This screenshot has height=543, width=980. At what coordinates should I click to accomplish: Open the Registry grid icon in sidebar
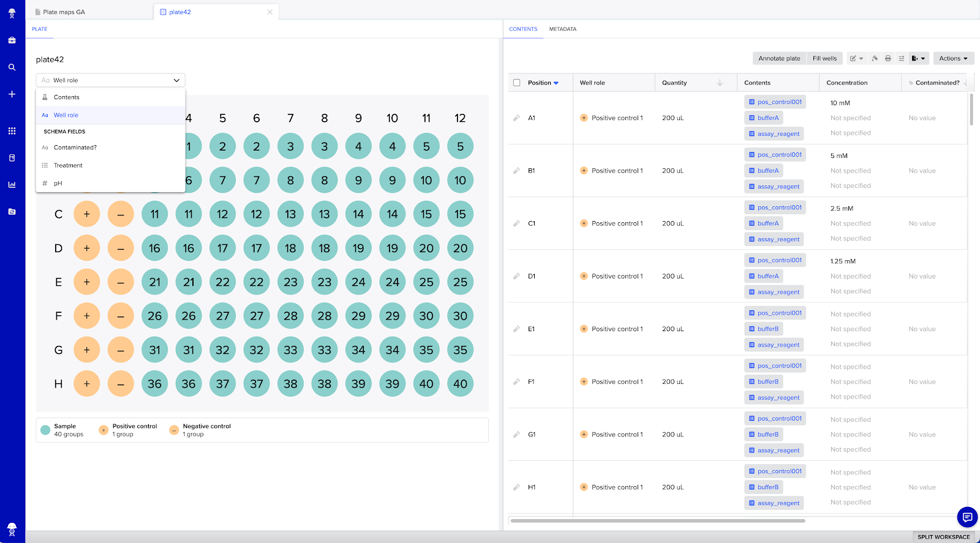(12, 131)
